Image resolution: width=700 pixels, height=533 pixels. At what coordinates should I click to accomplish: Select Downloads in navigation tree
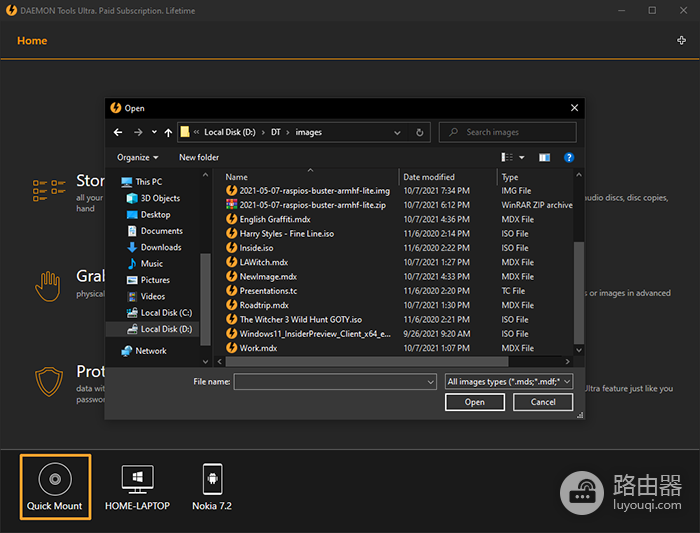154,247
